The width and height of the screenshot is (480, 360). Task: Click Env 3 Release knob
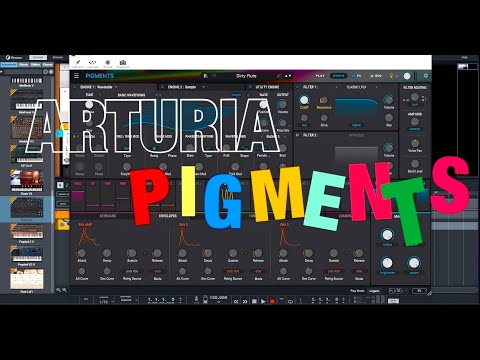[x=359, y=253]
